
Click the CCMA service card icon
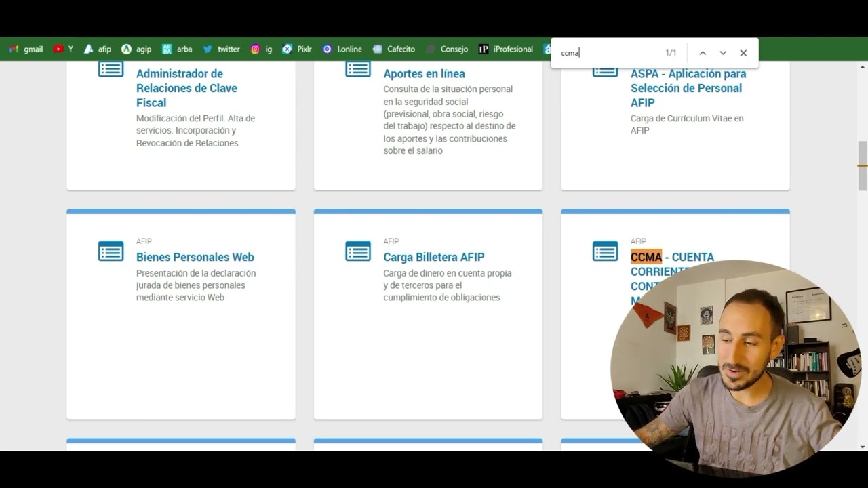click(x=605, y=251)
